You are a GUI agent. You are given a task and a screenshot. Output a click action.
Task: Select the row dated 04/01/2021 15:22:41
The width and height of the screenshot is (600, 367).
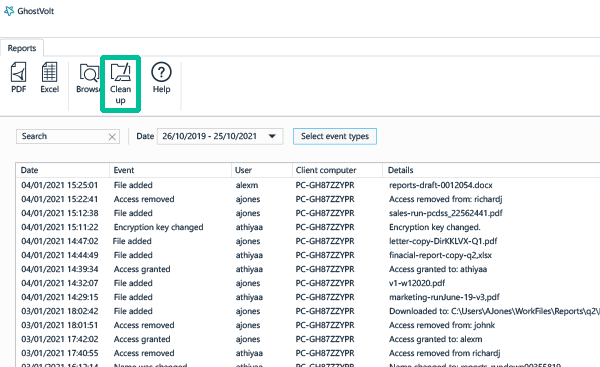308,199
